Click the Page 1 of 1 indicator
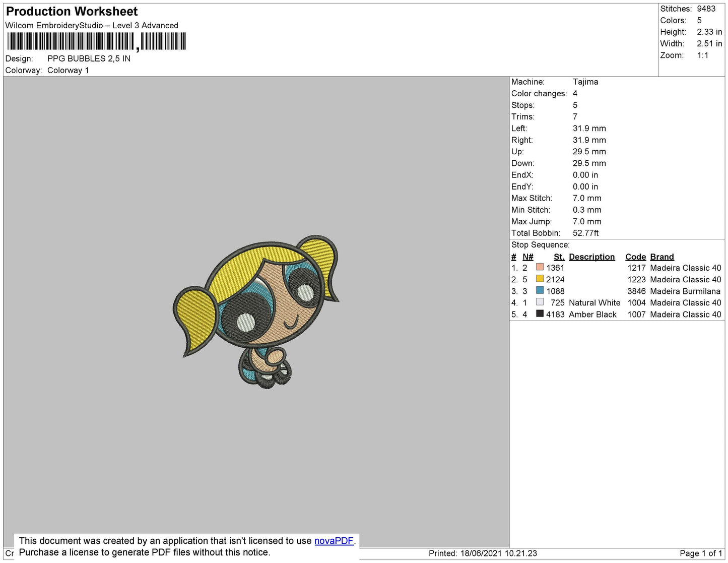 click(701, 553)
